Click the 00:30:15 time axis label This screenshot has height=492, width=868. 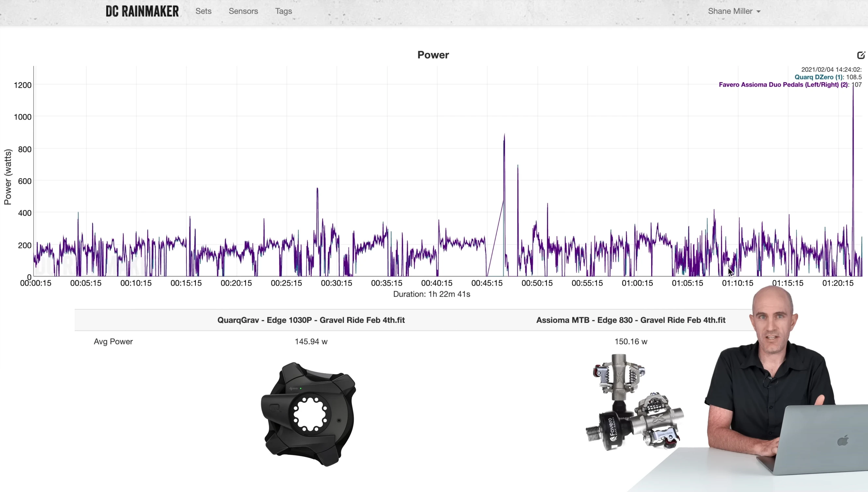coord(336,283)
